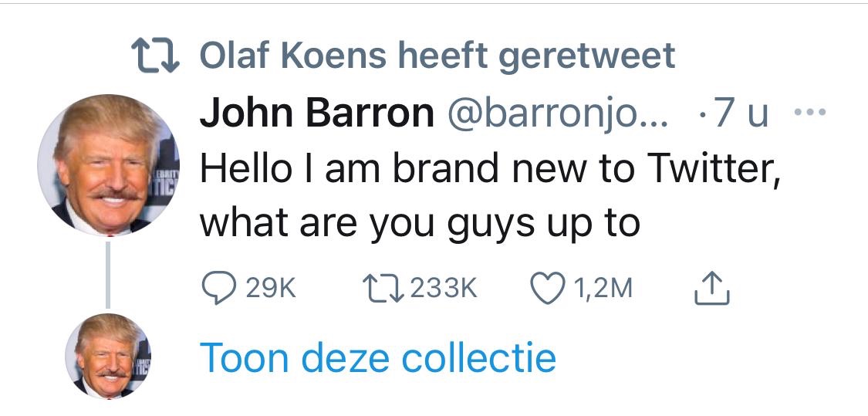Screen dimensions: 868x416
Task: Click the @barronjo... username handle
Action: click(556, 115)
